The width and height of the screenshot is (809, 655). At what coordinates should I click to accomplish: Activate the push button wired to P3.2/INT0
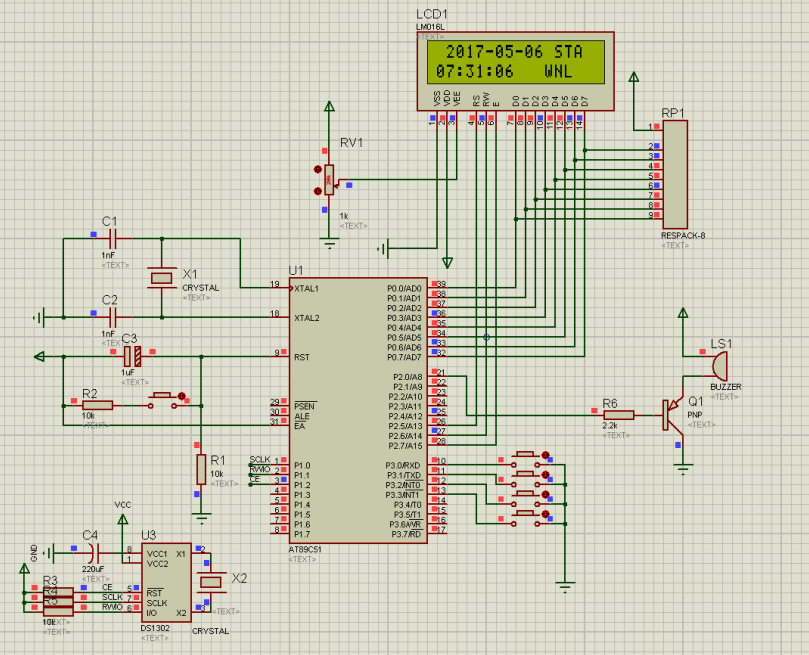pyautogui.click(x=525, y=499)
